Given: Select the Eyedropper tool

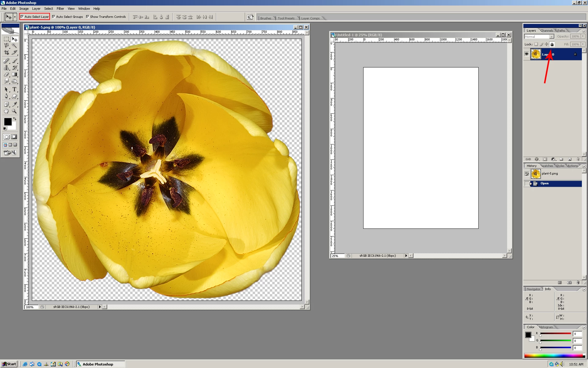Looking at the screenshot, I should [x=14, y=105].
